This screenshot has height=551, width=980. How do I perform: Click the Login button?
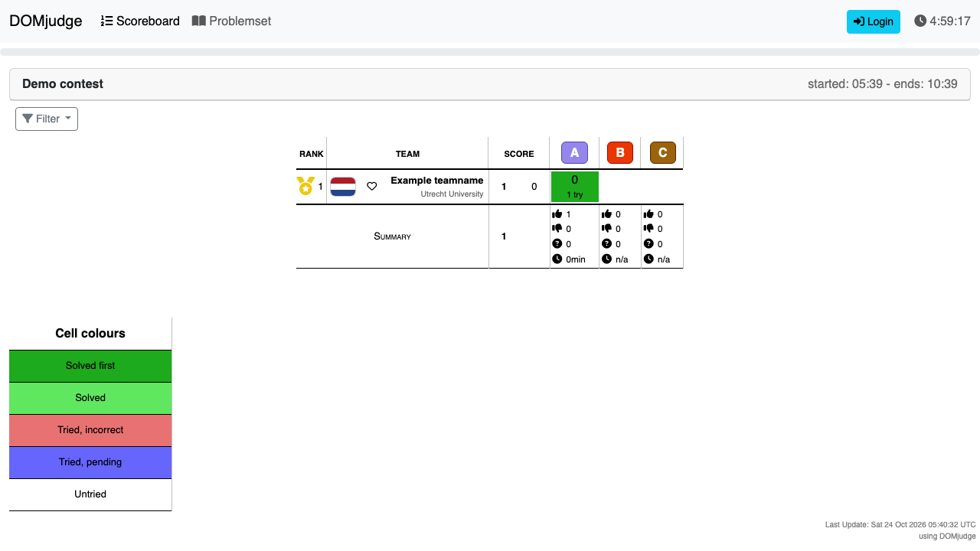pos(874,21)
